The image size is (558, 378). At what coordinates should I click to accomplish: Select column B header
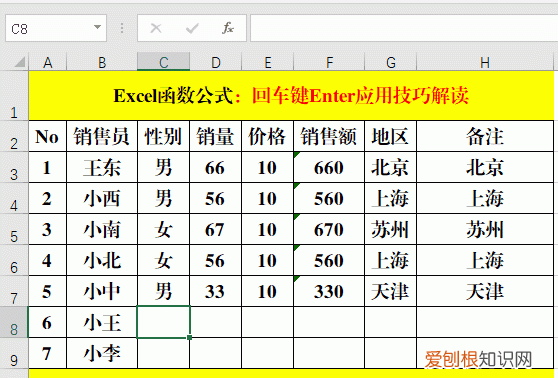[102, 62]
